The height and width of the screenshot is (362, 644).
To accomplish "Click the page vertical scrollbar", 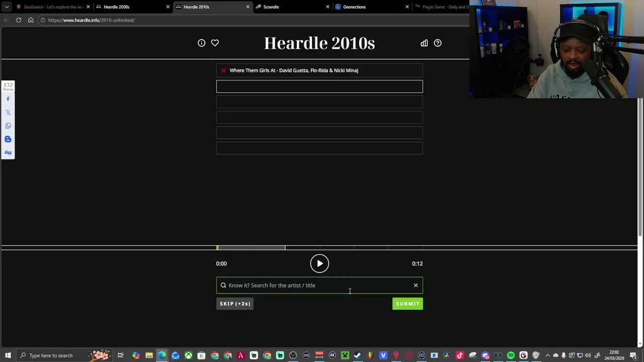I will click(x=640, y=166).
